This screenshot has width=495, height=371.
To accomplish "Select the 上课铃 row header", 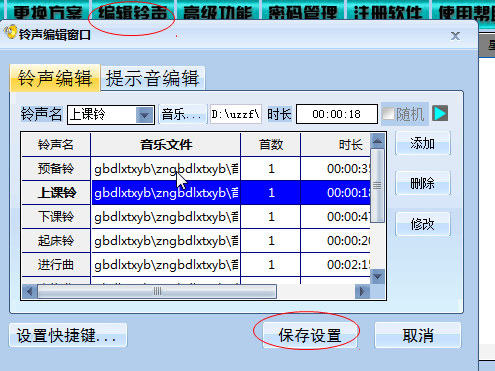I will pyautogui.click(x=56, y=192).
